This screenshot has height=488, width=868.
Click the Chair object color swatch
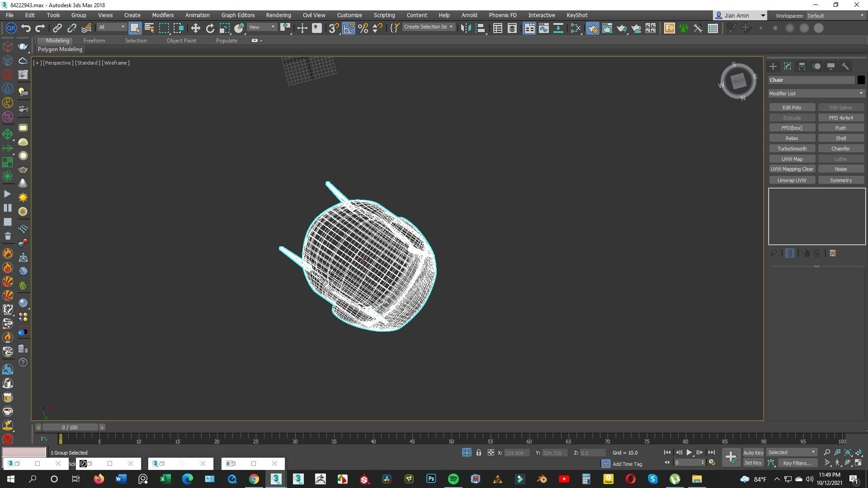pos(861,80)
